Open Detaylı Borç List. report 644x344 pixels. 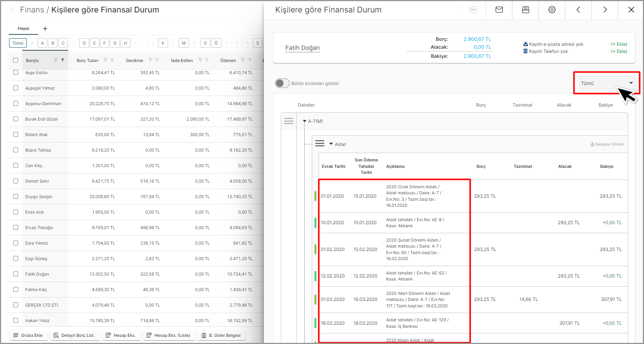(x=74, y=335)
